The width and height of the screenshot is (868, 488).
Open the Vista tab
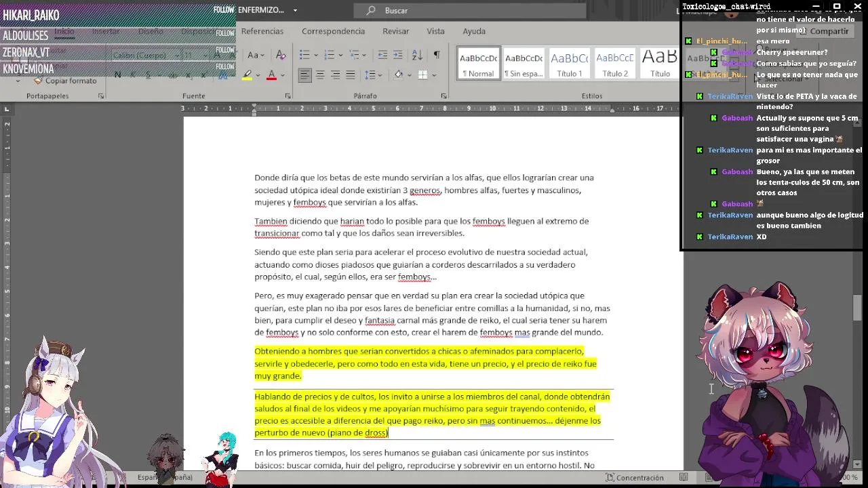coord(435,31)
